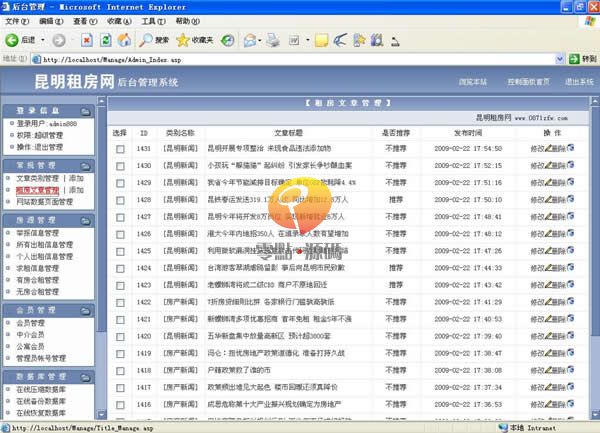The image size is (600, 433).
Task: Tick the checkbox for article ID 1421
Action: (120, 320)
